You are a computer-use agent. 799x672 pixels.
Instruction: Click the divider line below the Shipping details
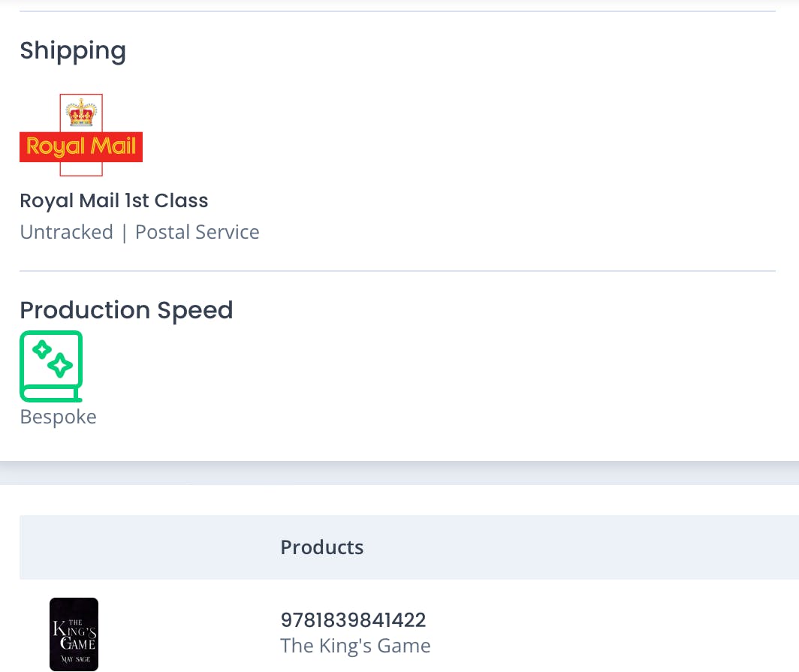(x=397, y=271)
